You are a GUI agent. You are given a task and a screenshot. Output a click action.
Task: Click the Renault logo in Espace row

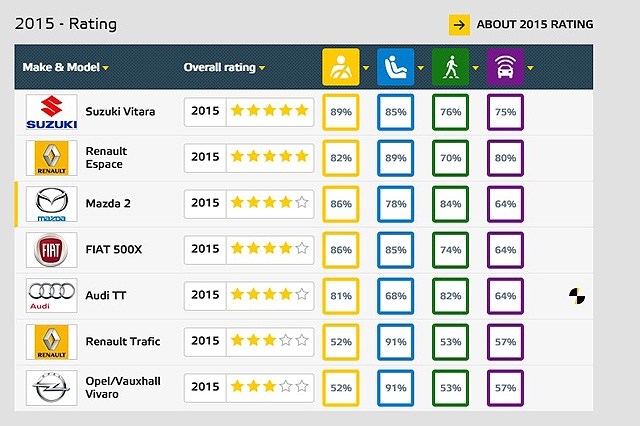coord(51,158)
